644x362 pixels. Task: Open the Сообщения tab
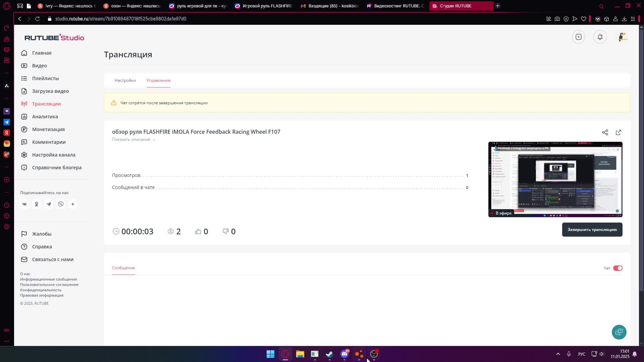pos(123,268)
